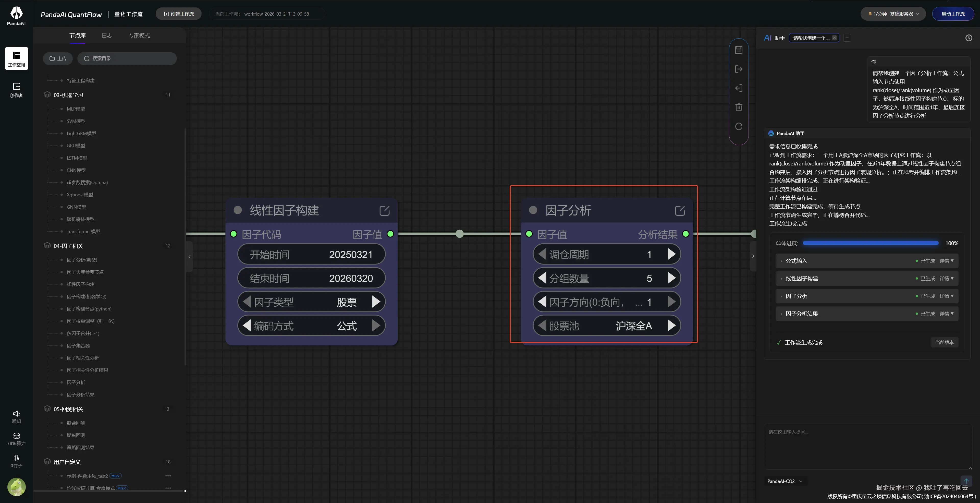Add new AI assistant chat tab

tap(847, 38)
